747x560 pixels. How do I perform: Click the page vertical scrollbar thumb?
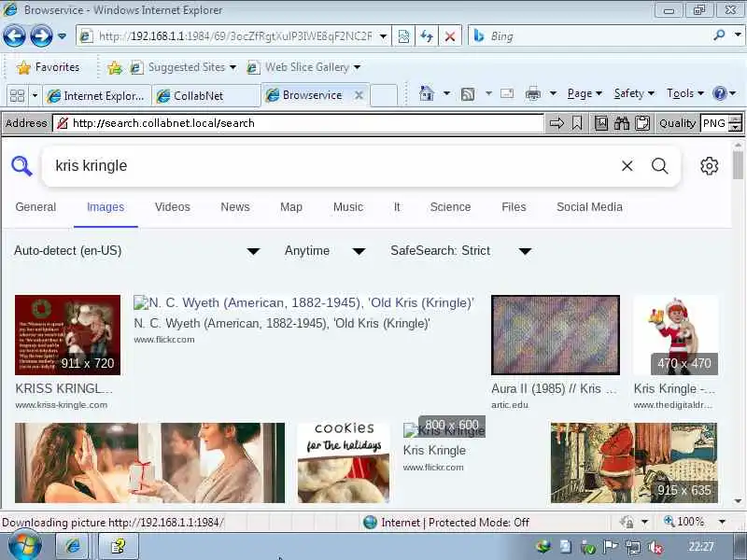[738, 165]
